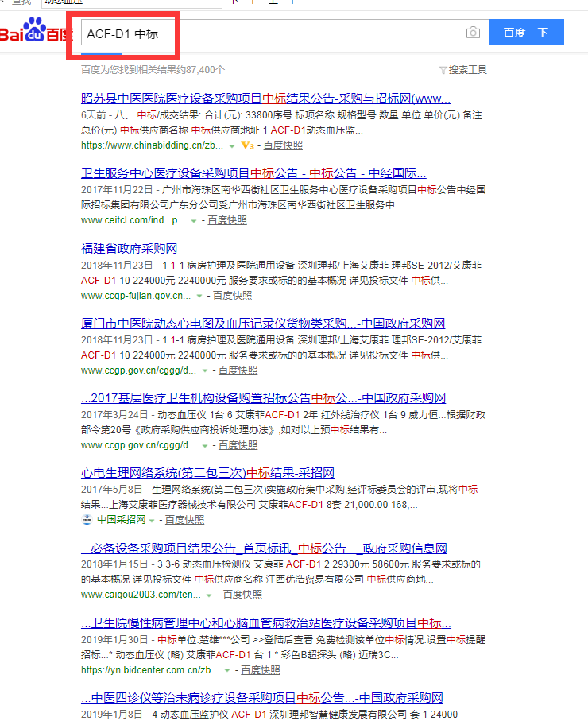Open 百度快照 for the ceitcl.com result

pyautogui.click(x=227, y=220)
